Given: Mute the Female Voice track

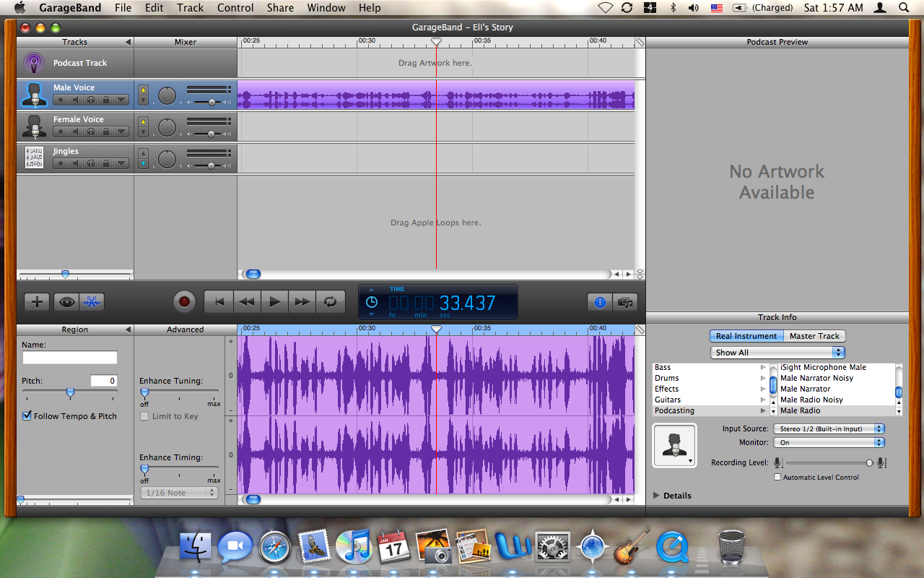Looking at the screenshot, I should (x=76, y=131).
